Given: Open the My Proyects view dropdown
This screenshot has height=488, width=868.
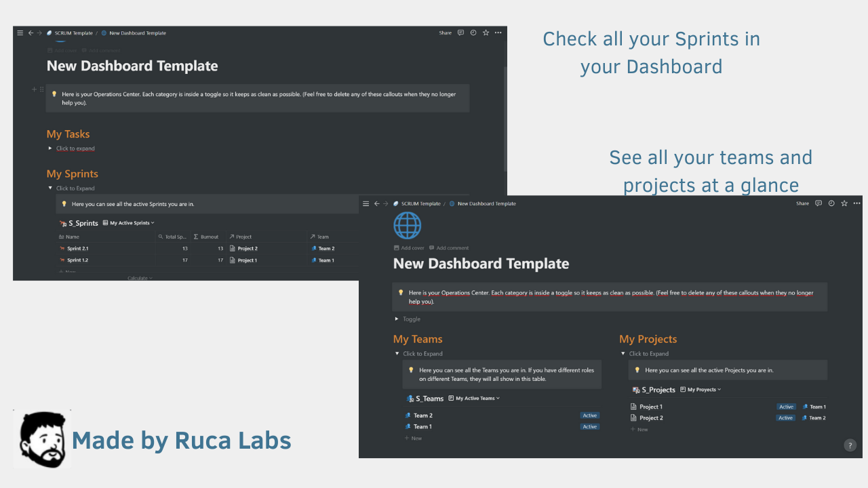Looking at the screenshot, I should click(701, 389).
